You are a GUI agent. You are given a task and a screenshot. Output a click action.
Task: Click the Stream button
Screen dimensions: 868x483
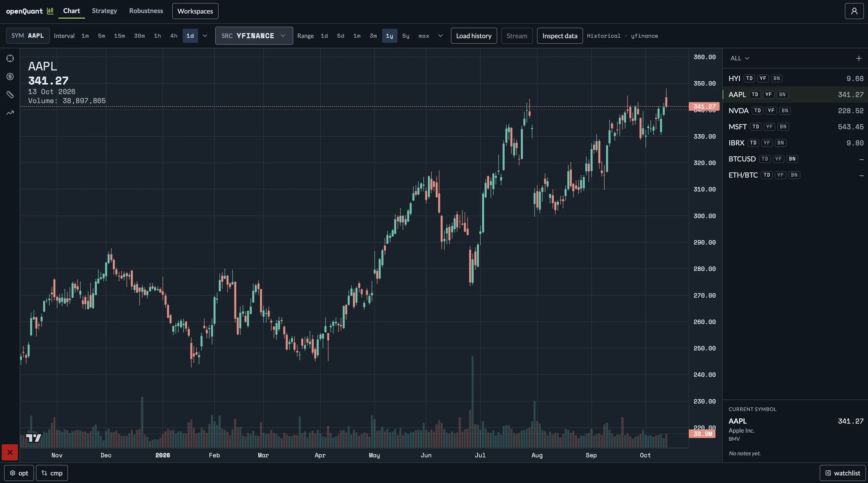tap(517, 36)
